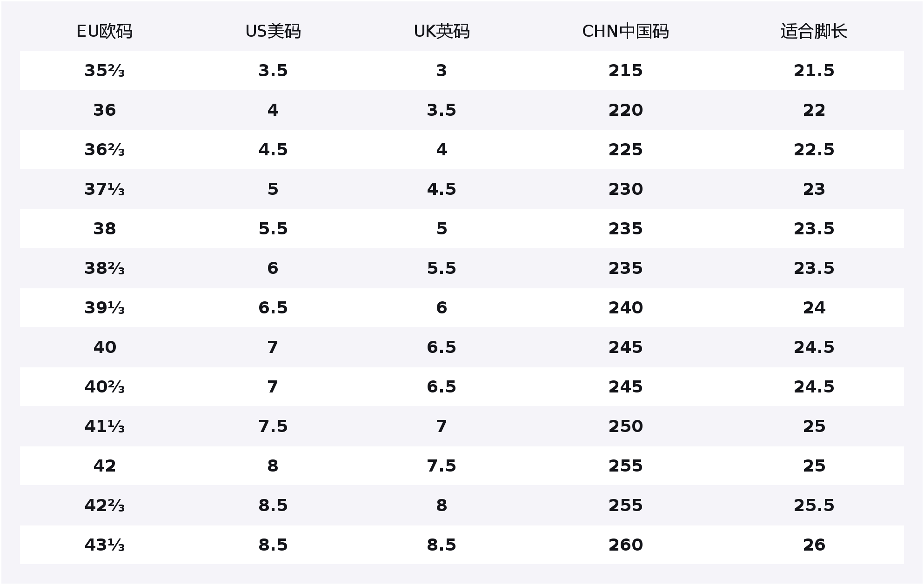This screenshot has height=585, width=924.
Task: Select EU size 35⅔ cell
Action: (x=104, y=71)
